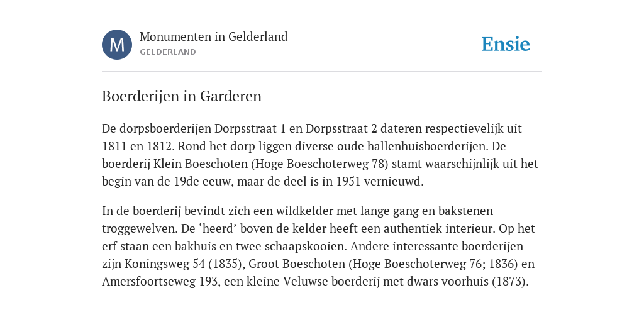This screenshot has height=322, width=644.
Task: Click the first paragraph starting De dorpsboerderijen
Action: pos(320,155)
